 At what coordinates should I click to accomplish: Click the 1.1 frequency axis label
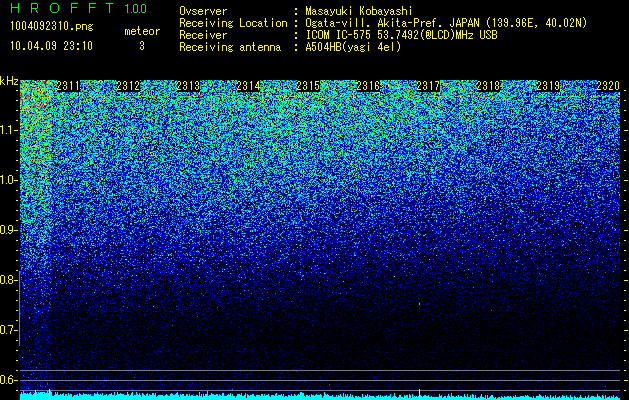coord(8,130)
